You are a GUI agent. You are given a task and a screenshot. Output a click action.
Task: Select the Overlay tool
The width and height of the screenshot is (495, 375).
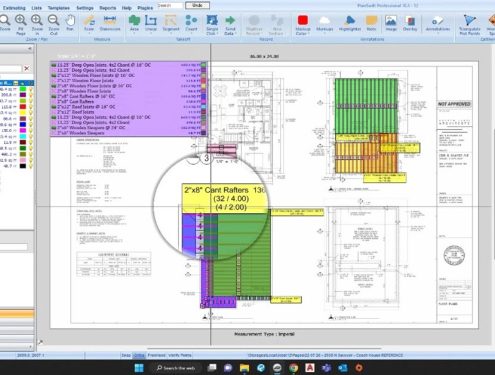coord(410,24)
